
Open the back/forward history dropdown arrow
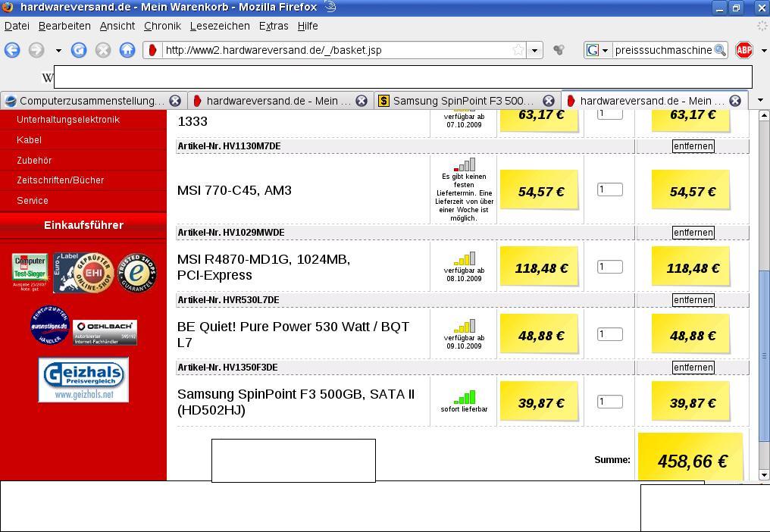58,50
